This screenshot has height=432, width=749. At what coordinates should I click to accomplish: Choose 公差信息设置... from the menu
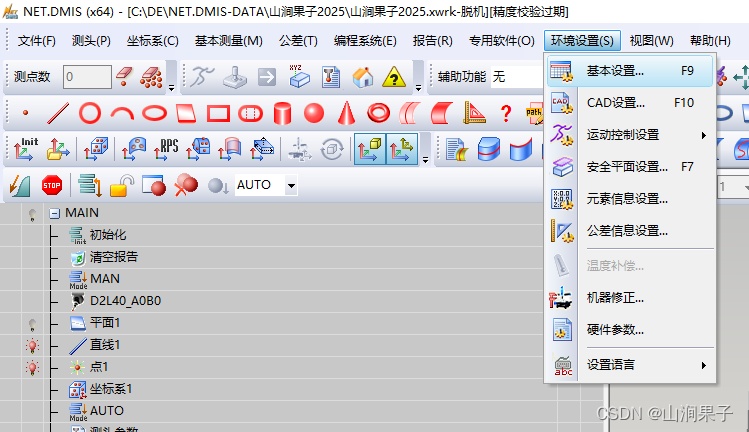[x=630, y=231]
